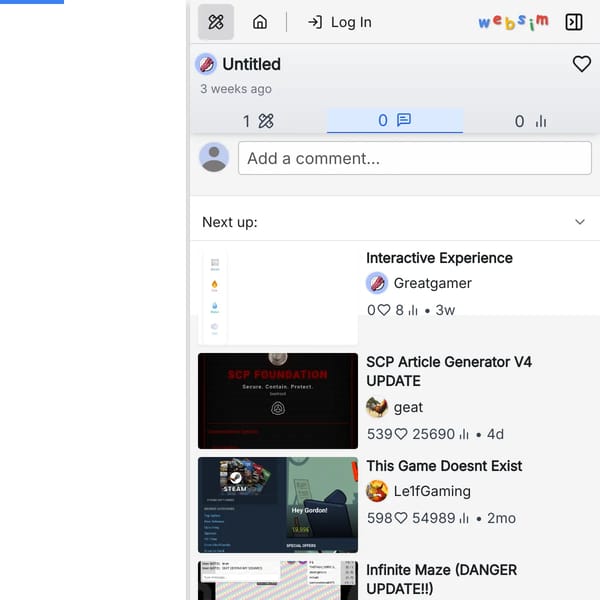Open the Interactive Experience title

pos(439,258)
